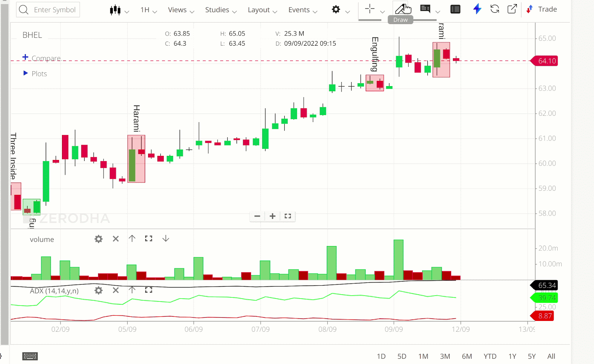Image resolution: width=594 pixels, height=364 pixels.
Task: Select the 1D range
Action: pos(381,356)
